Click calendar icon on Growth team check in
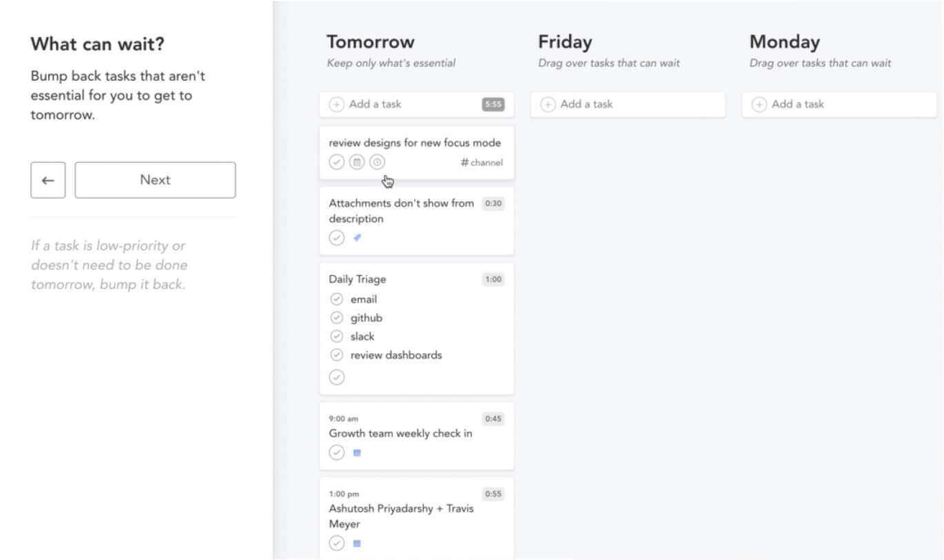Image resolution: width=944 pixels, height=560 pixels. 357,453
